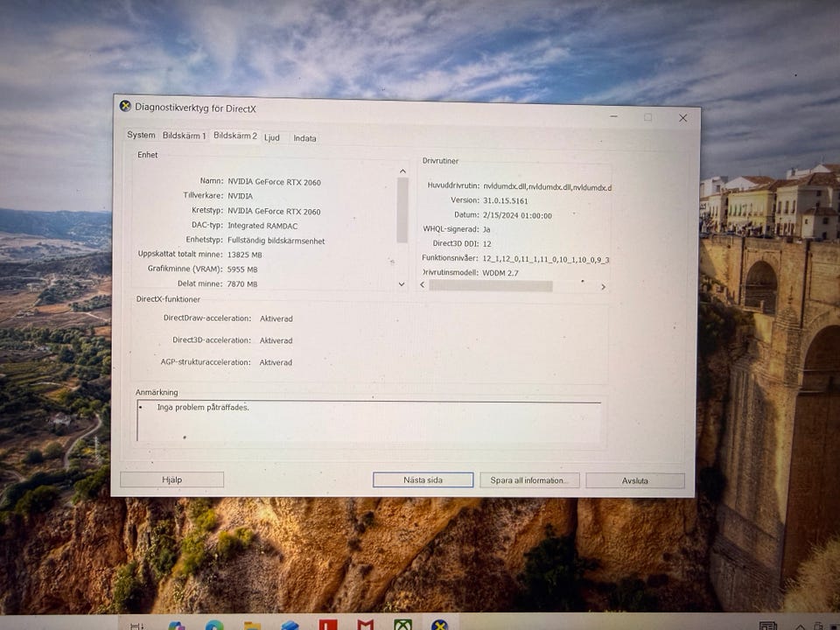The image size is (840, 630).
Task: Open Xbox app in taskbar
Action: (x=402, y=625)
